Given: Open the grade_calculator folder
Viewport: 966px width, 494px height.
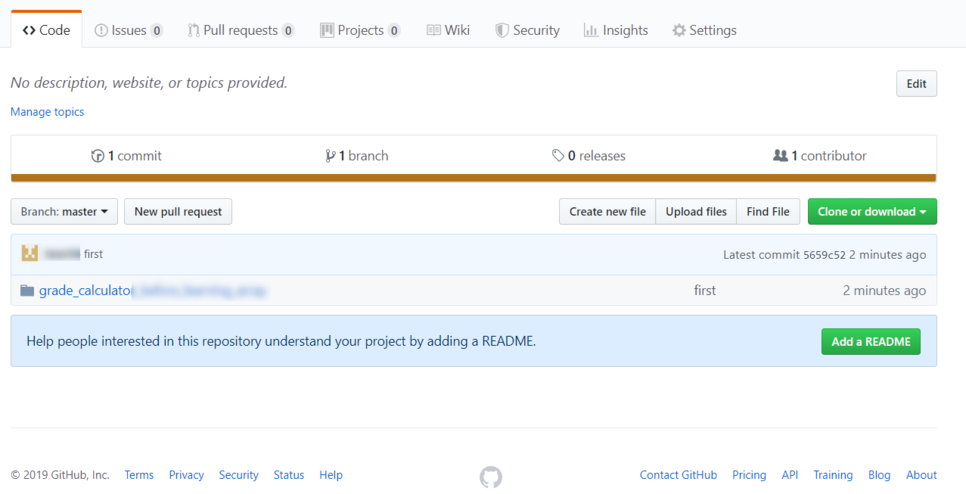Looking at the screenshot, I should 152,290.
